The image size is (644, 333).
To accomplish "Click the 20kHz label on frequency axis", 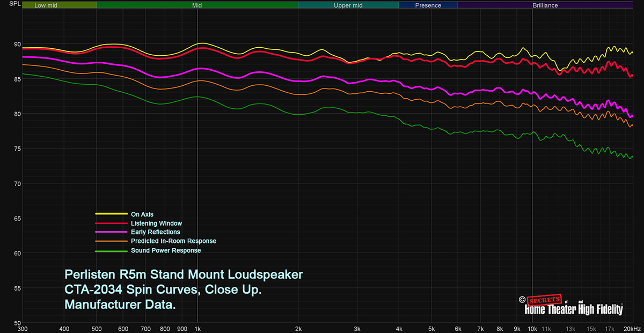I will point(631,329).
